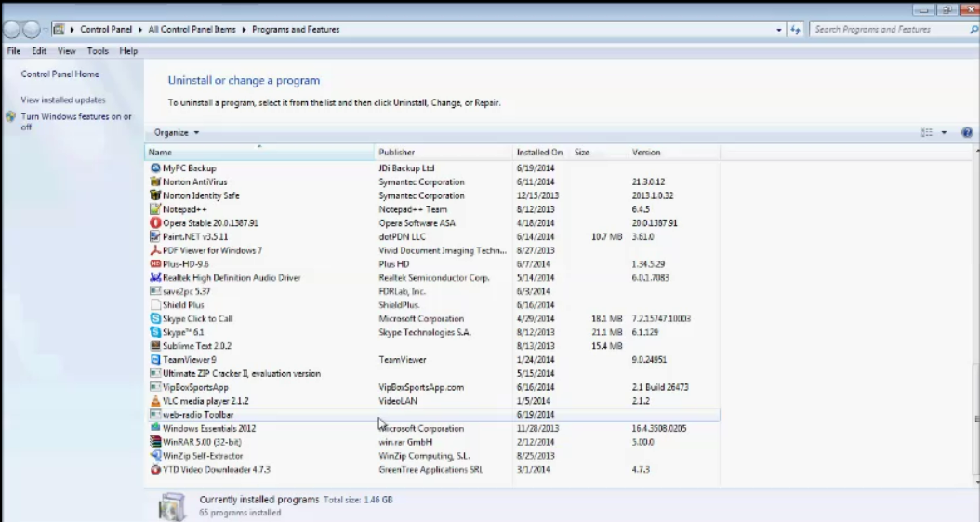This screenshot has height=522, width=980.
Task: Click the Control Panel breadcrumb
Action: coord(106,30)
